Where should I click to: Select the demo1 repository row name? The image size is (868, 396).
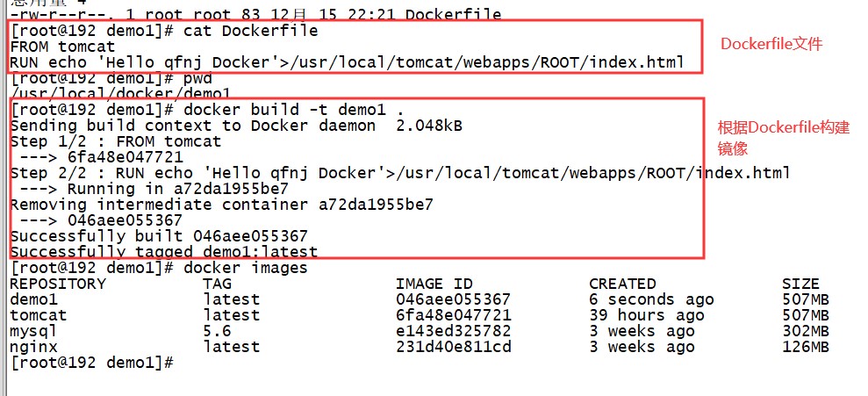[x=33, y=299]
